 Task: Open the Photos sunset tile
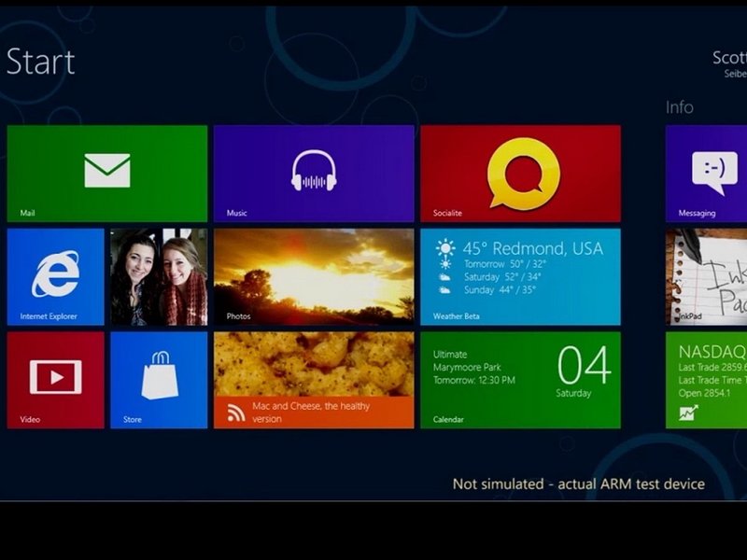tap(314, 277)
